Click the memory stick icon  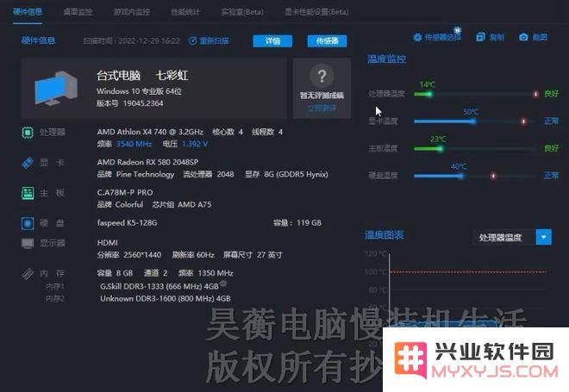(x=28, y=274)
